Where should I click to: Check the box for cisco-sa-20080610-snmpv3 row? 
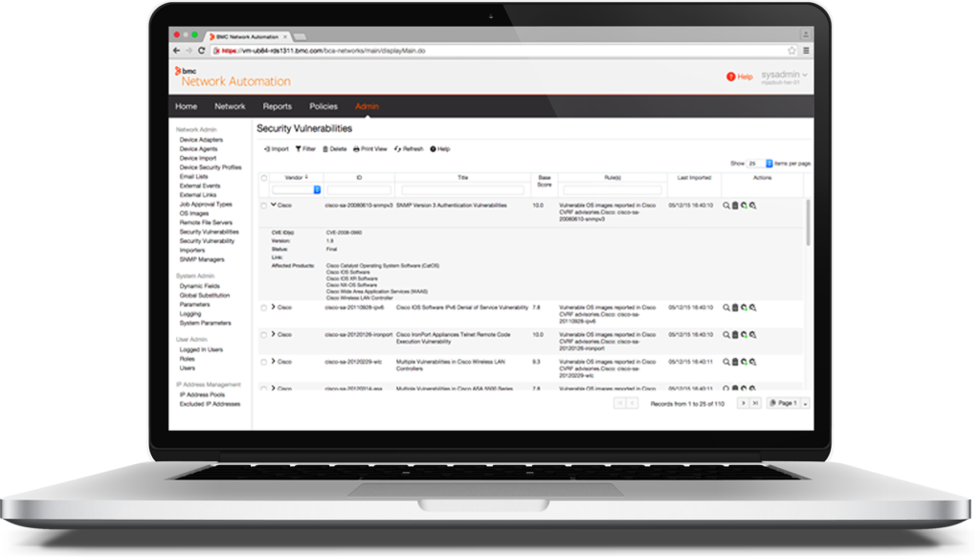coord(264,206)
